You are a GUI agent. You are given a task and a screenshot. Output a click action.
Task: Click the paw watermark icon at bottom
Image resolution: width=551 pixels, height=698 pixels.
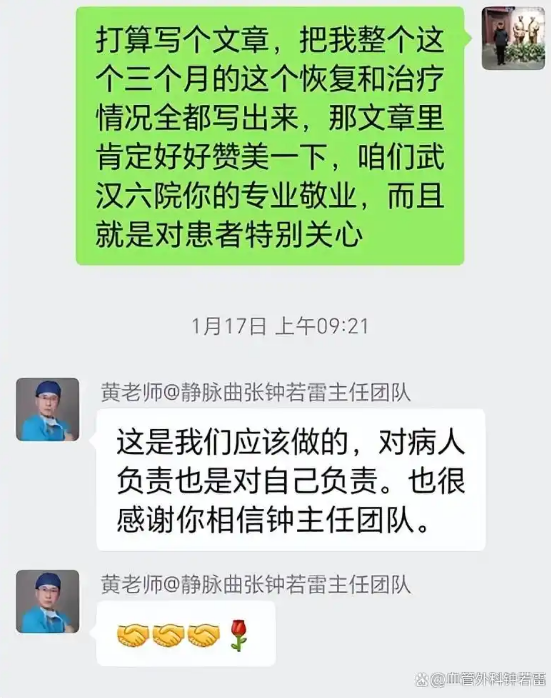tap(421, 680)
